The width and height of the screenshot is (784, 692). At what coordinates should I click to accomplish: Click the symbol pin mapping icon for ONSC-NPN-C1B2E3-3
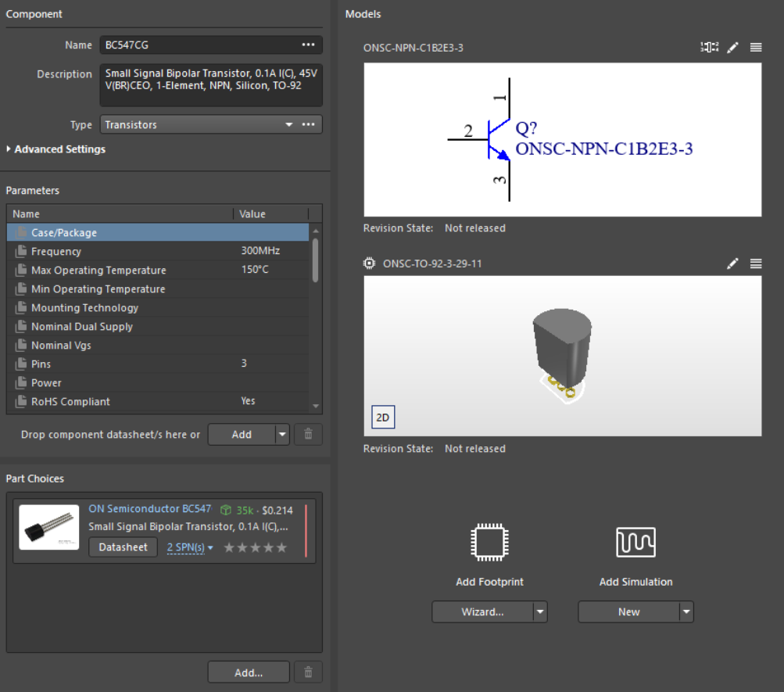click(710, 48)
